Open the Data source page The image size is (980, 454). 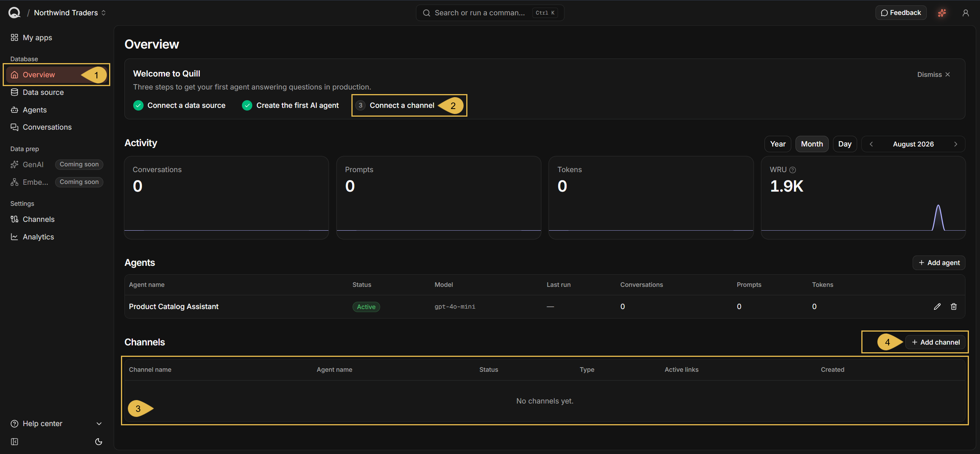(x=57, y=92)
